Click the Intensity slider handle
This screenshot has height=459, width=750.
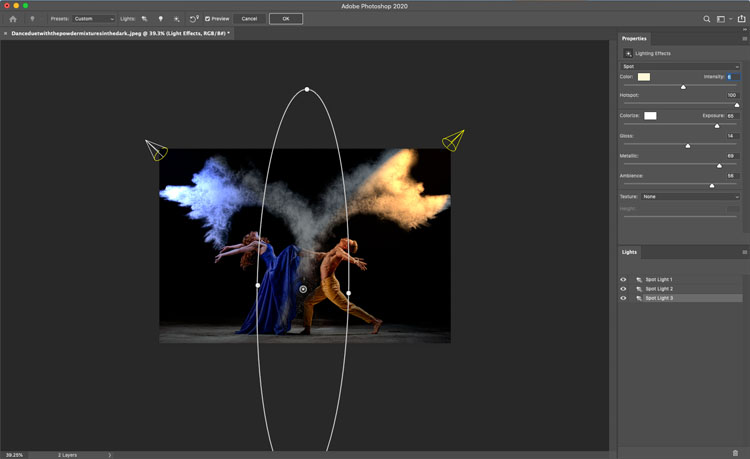683,87
